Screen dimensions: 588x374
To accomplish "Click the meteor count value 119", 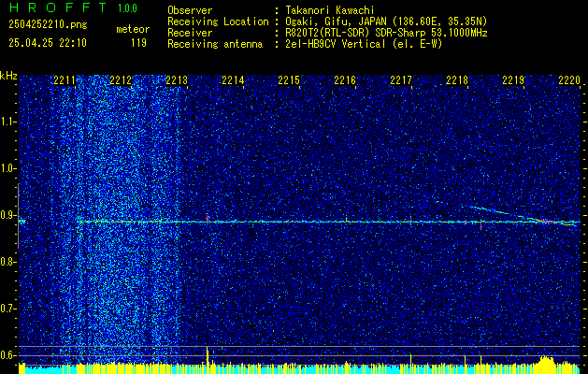I will click(x=138, y=43).
